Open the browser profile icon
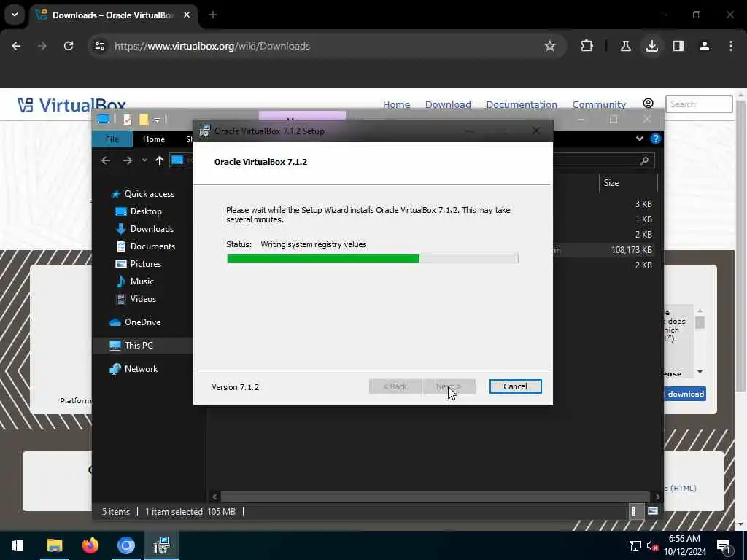The height and width of the screenshot is (560, 747). (705, 46)
